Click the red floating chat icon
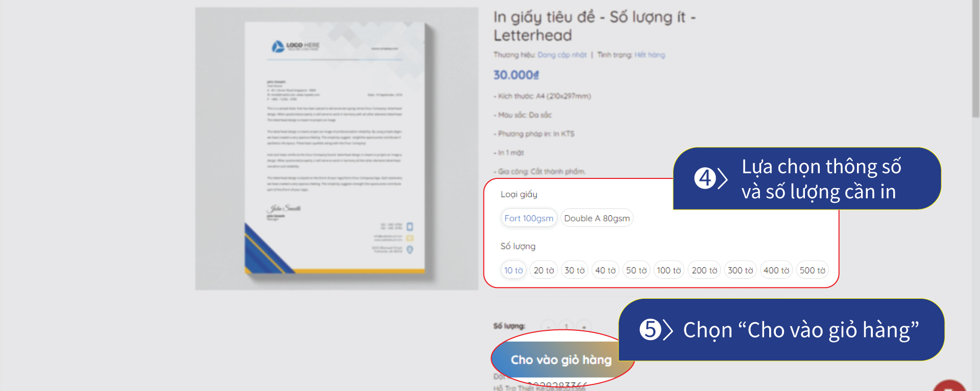 click(x=949, y=386)
